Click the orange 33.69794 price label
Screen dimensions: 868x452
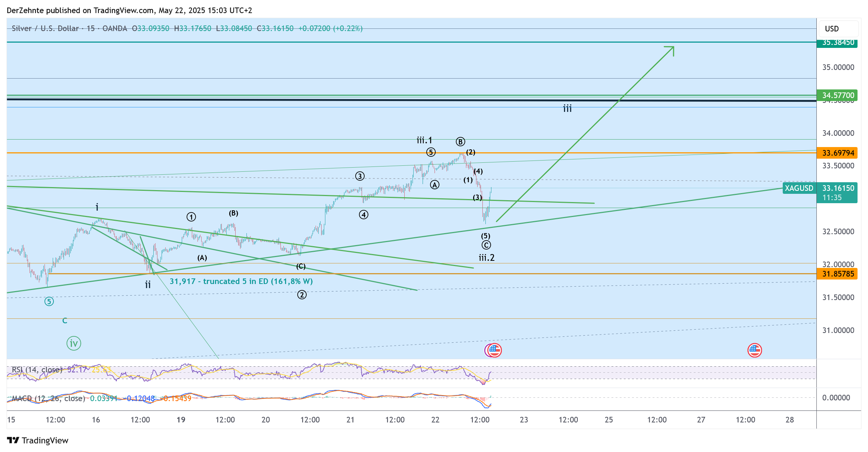838,153
